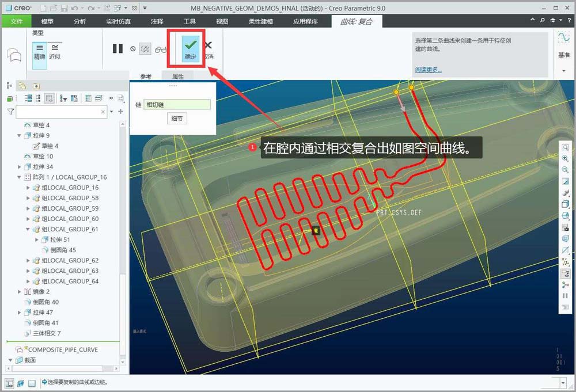The image size is (576, 392).
Task: Toggle attached preview mode icon
Action: [145, 48]
